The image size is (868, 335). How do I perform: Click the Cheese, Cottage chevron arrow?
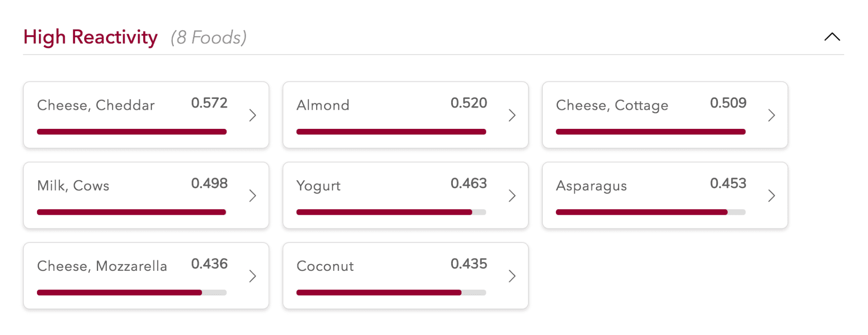click(x=771, y=115)
